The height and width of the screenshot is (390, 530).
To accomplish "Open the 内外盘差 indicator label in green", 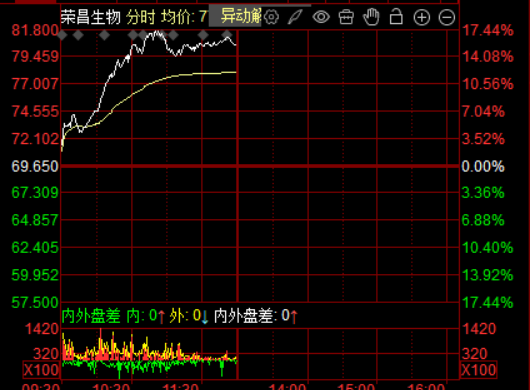I will point(91,316).
